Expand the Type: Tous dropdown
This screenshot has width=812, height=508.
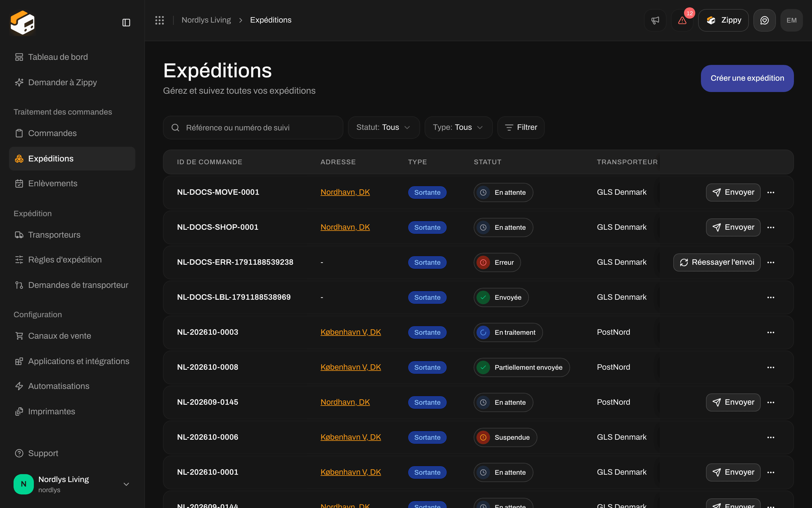(458, 127)
